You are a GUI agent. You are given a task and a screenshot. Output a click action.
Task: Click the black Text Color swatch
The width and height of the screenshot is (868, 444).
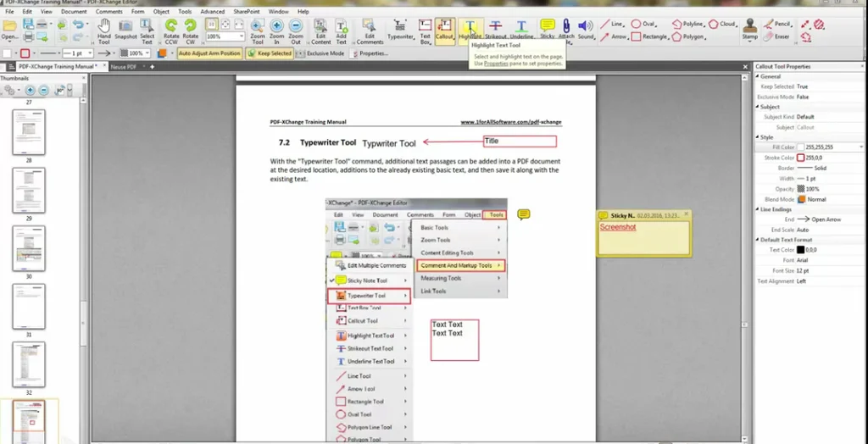click(x=800, y=250)
